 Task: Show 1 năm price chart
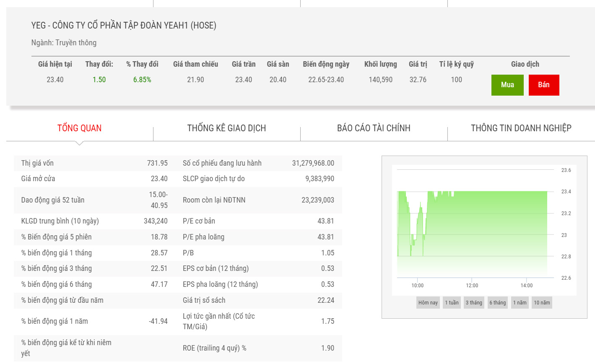coord(520,303)
